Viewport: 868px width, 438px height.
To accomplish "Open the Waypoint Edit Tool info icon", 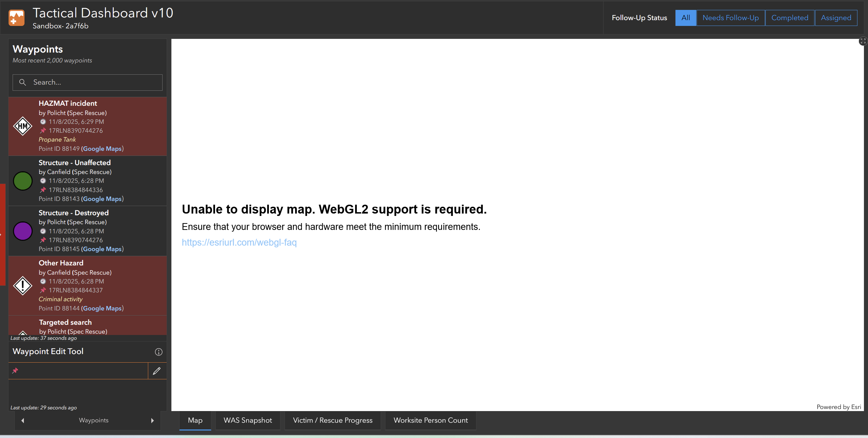I will coord(158,352).
